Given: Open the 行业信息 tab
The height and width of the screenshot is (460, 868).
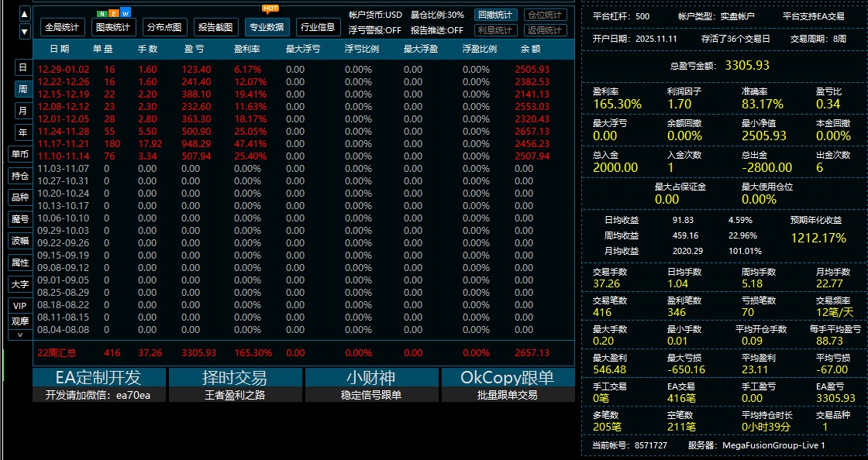Looking at the screenshot, I should coord(318,27).
